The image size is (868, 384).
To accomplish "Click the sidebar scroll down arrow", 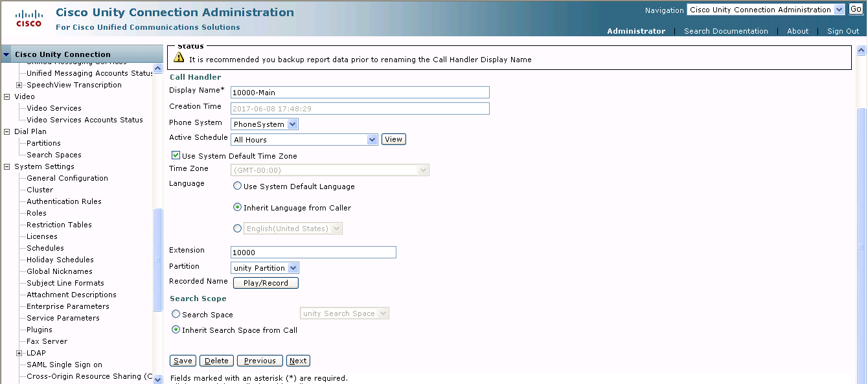I will (x=158, y=379).
